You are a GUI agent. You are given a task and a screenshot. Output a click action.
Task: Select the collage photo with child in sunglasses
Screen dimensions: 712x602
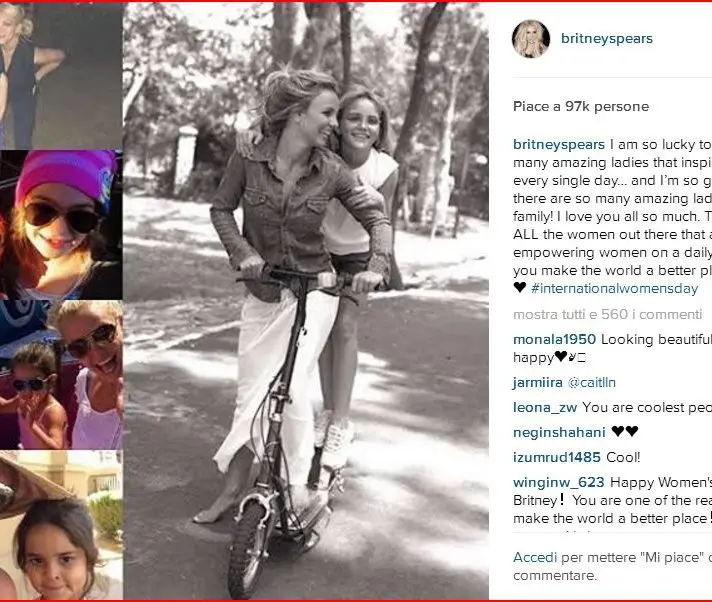click(62, 375)
